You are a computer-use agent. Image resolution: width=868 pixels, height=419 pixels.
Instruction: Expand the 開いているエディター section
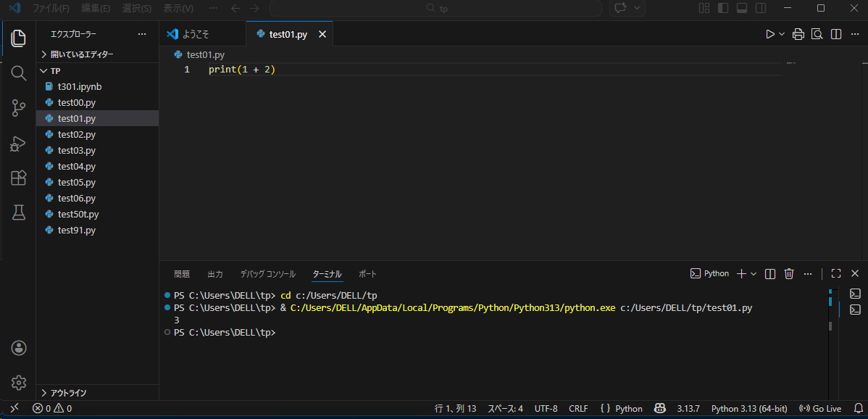(x=81, y=54)
